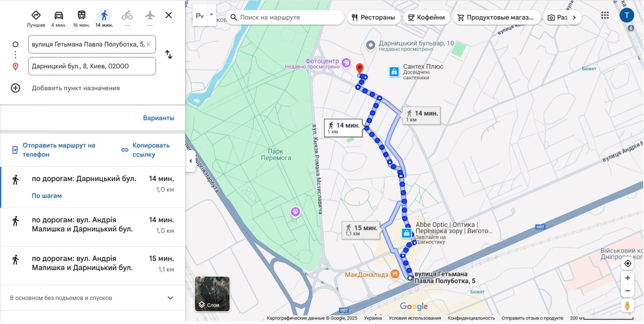Swap start and destination points
The height and width of the screenshot is (324, 644).
coord(169,55)
